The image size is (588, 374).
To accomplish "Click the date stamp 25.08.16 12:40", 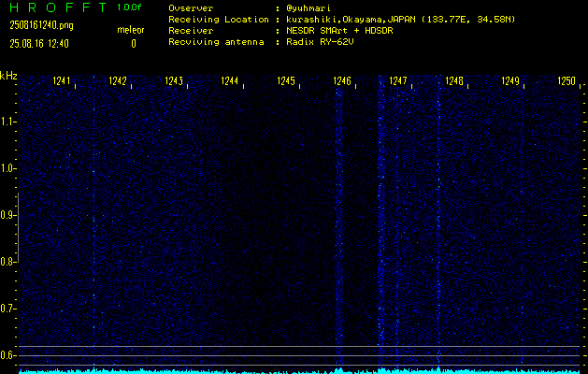I will [39, 44].
